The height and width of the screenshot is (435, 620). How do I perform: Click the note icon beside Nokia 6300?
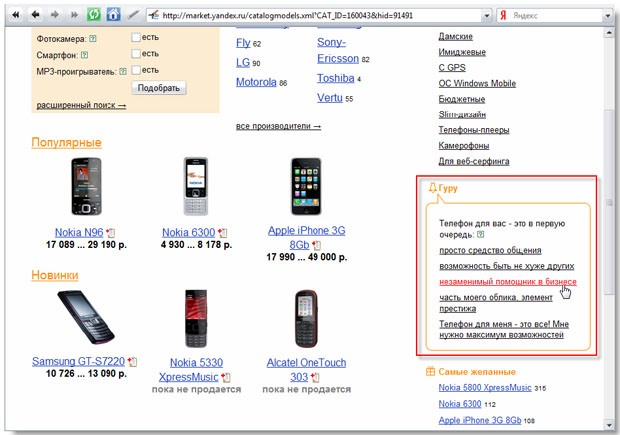click(222, 233)
